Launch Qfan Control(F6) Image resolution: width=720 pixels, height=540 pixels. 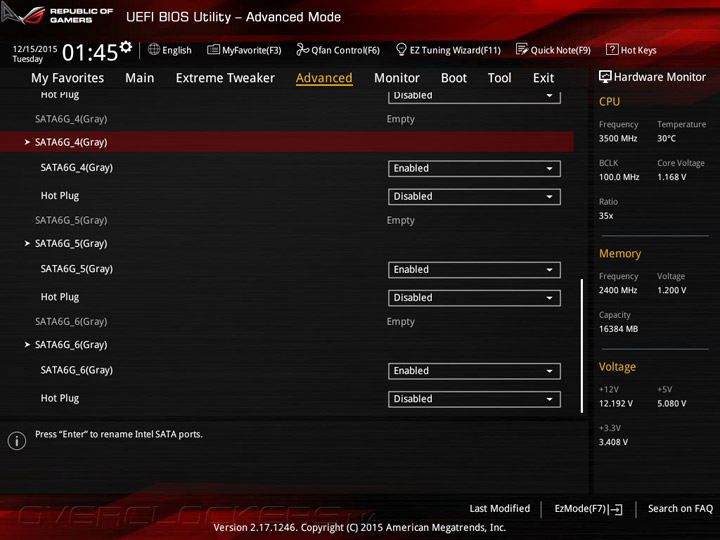click(338, 50)
